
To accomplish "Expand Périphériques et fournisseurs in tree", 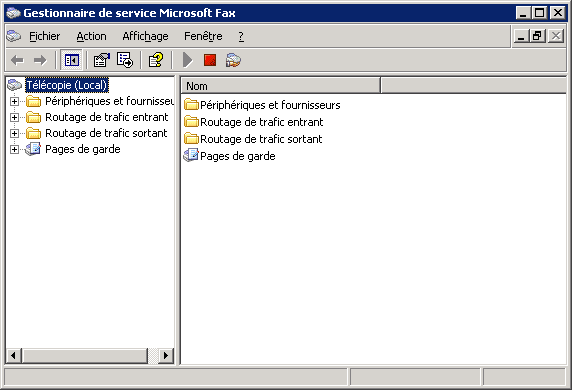I will 14,101.
